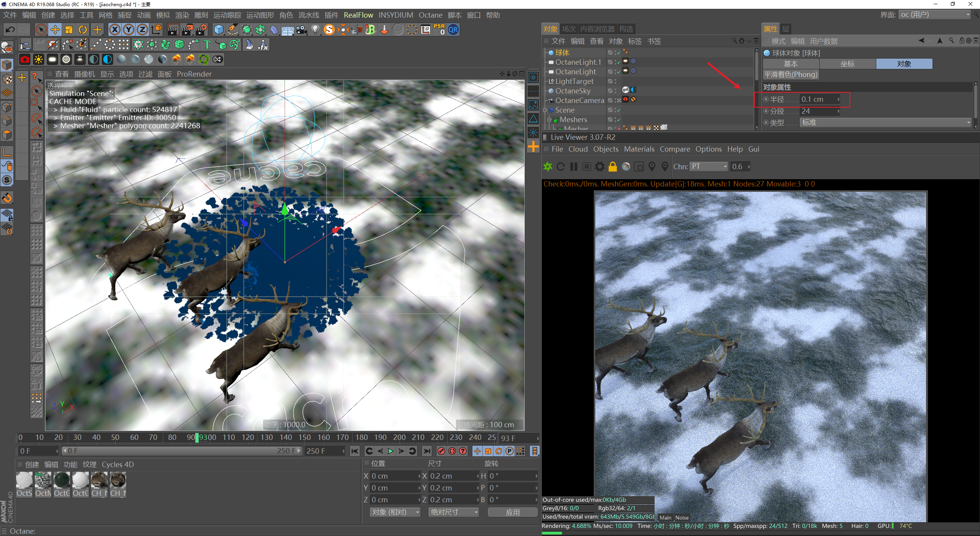Image resolution: width=980 pixels, height=536 pixels.
Task: Open Edit Render Settings clapperboard icon
Action: point(201,29)
